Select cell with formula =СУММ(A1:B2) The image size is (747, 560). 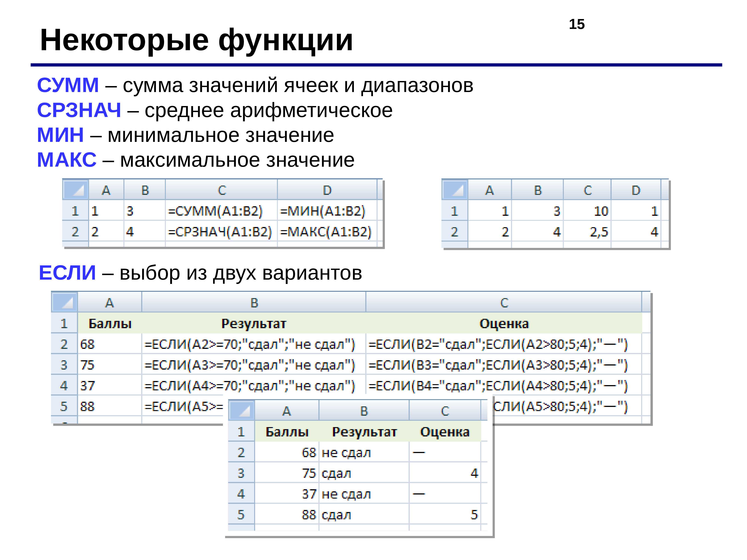tap(221, 211)
